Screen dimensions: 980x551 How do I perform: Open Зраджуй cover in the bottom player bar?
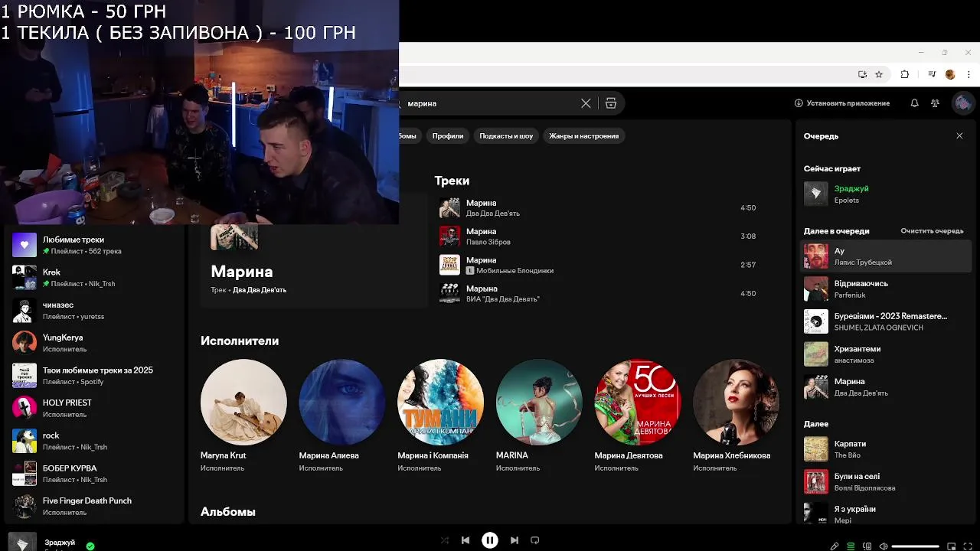22,542
